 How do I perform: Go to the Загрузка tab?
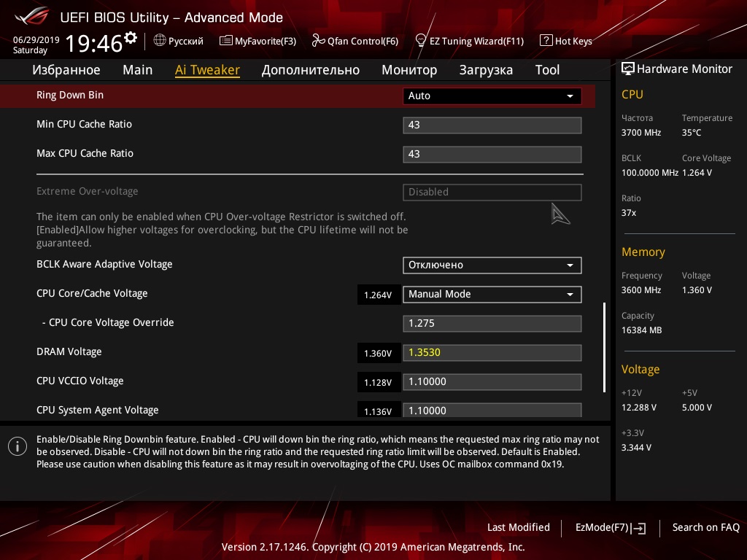[486, 70]
